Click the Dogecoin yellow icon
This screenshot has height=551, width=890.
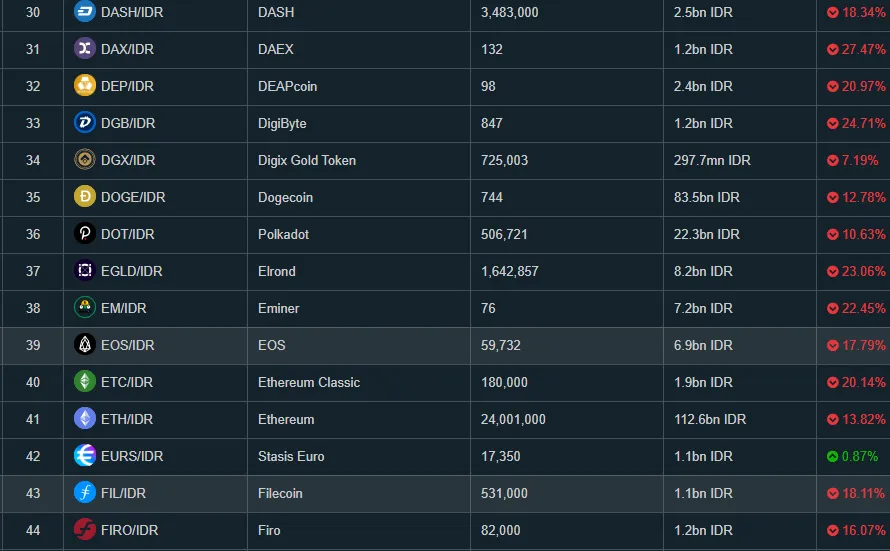pyautogui.click(x=85, y=197)
